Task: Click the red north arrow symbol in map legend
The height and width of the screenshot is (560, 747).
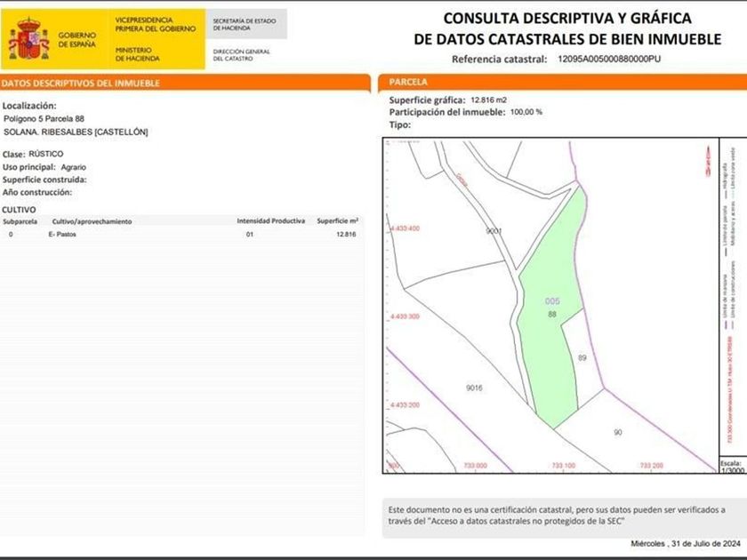Action: [x=709, y=162]
